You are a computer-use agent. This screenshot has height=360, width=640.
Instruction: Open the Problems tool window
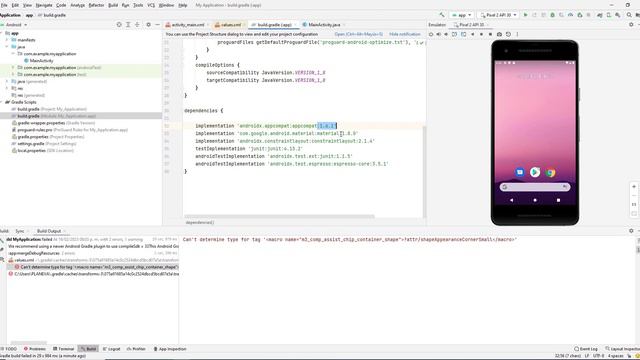(x=35, y=349)
